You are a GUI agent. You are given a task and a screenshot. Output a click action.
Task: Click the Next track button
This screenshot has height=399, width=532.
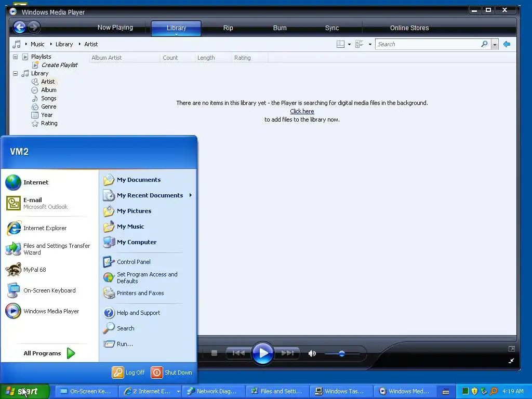click(287, 353)
